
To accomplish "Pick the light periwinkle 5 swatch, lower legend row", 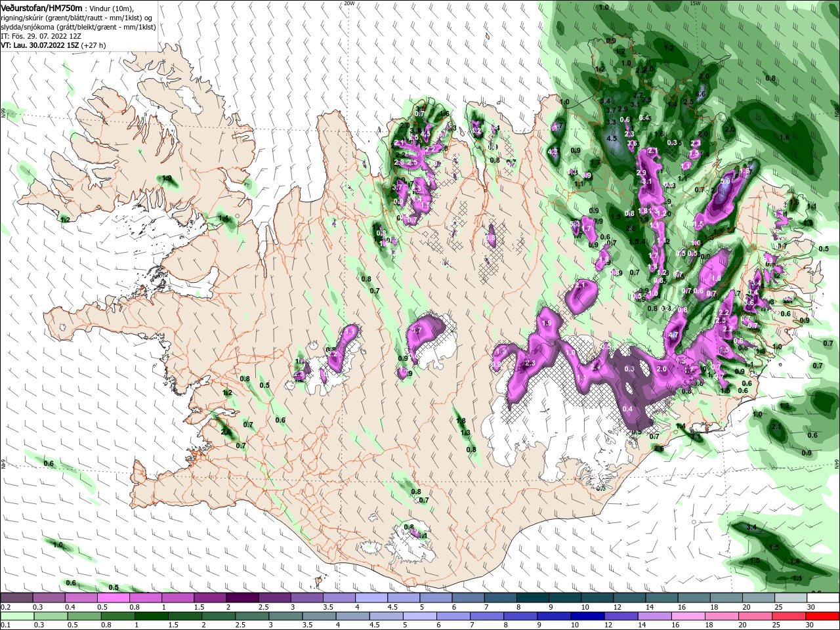I will click(419, 616).
